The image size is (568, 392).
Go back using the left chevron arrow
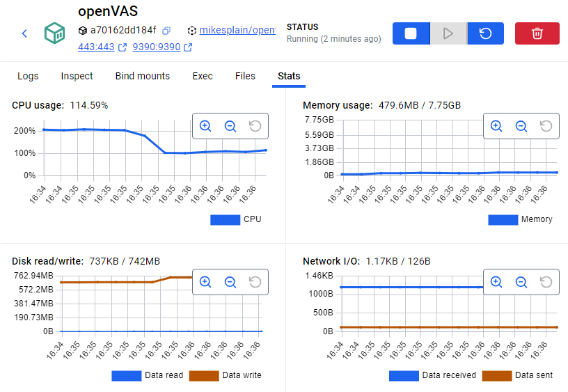pyautogui.click(x=24, y=33)
